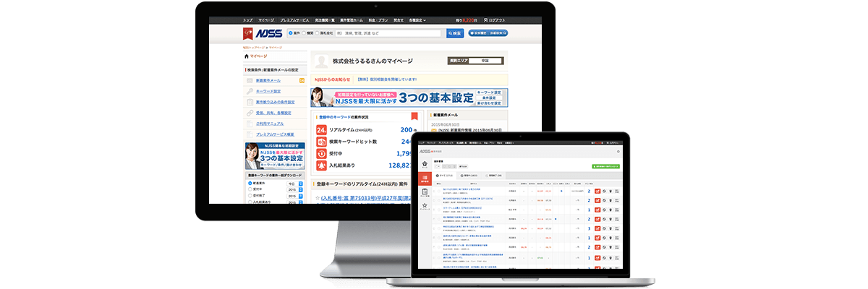The width and height of the screenshot is (868, 289).
Task: Click the 検索履歴 button
Action: (478, 33)
